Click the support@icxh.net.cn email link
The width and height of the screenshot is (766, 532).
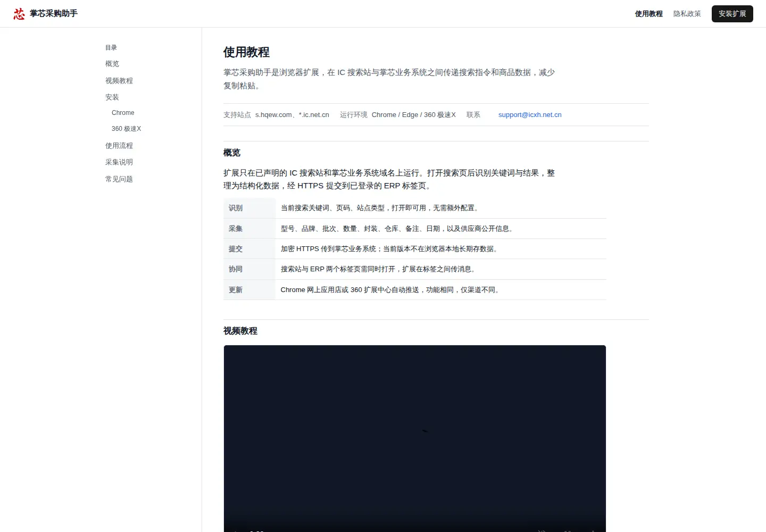530,115
